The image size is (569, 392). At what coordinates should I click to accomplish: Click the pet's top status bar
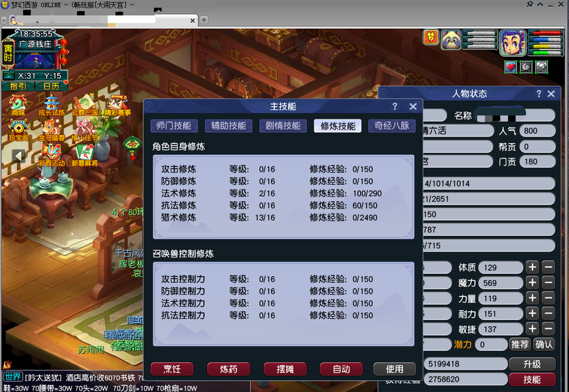coord(480,33)
